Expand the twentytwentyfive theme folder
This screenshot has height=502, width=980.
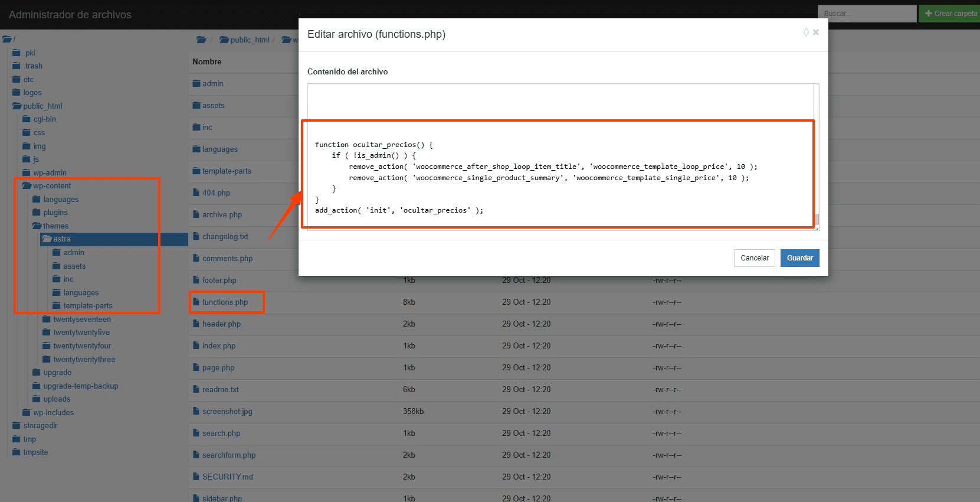[x=47, y=333]
